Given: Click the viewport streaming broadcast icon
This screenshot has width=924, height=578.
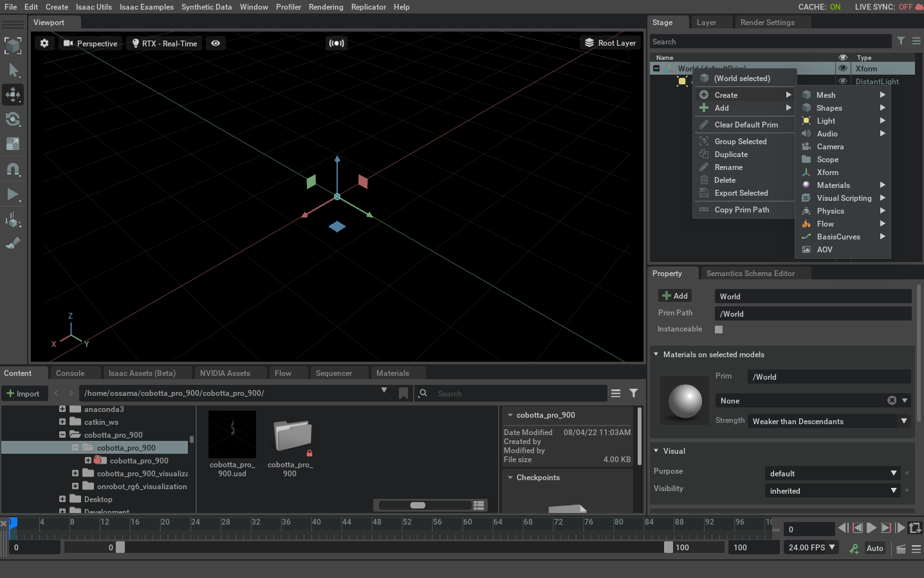Looking at the screenshot, I should tap(337, 43).
